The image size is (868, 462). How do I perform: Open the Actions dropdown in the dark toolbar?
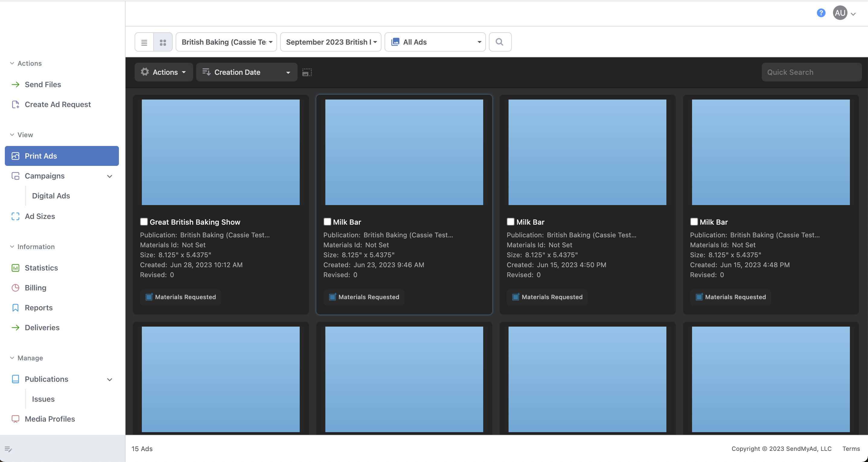(164, 72)
